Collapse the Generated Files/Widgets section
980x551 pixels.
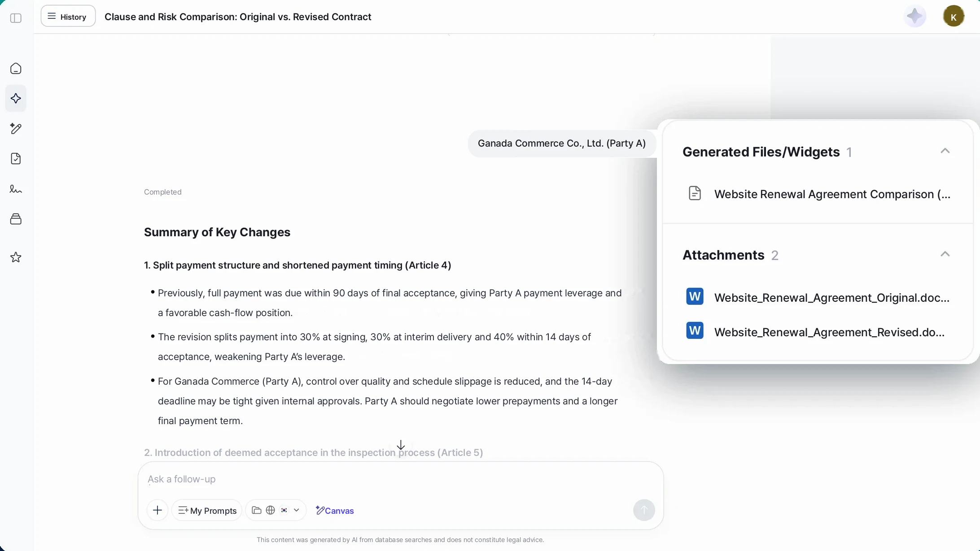tap(945, 151)
